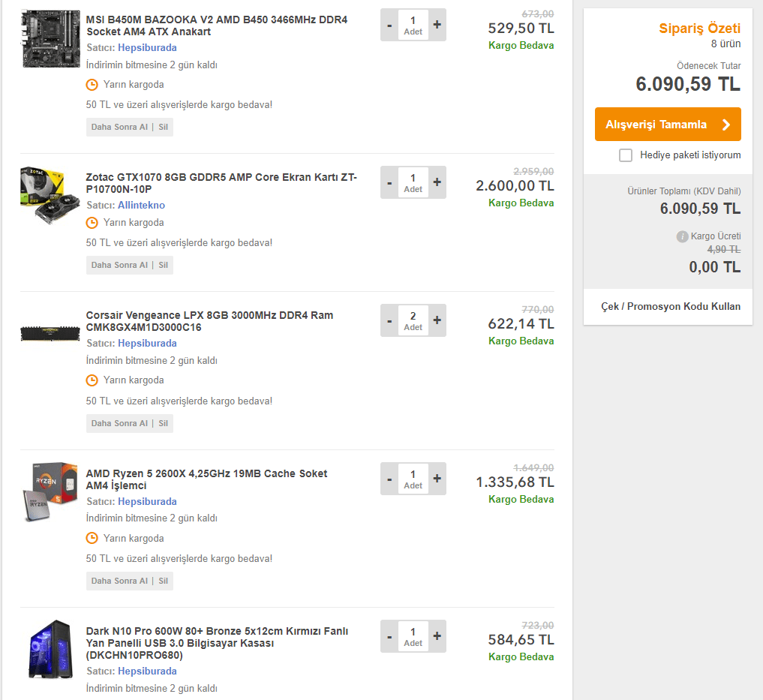The width and height of the screenshot is (763, 700).
Task: Click the Kargo Ücreti info icon
Action: (682, 236)
